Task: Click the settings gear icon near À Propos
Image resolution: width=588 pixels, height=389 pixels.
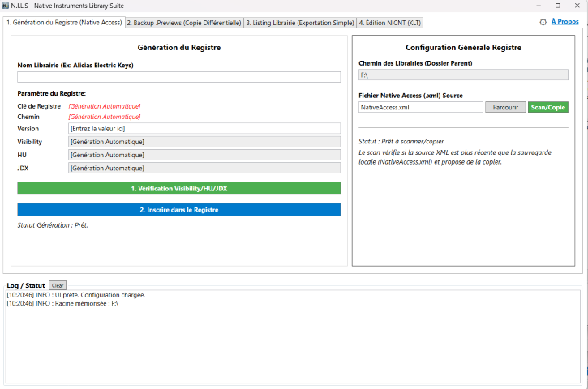Action: 543,22
